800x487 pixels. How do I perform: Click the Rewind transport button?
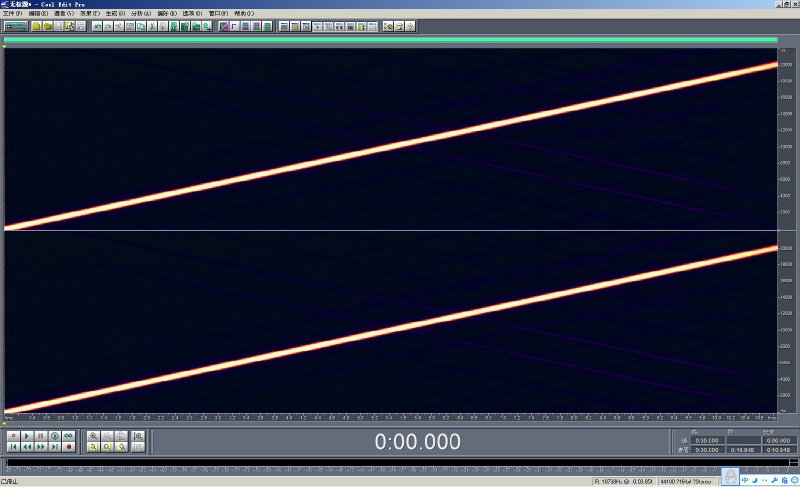[x=27, y=447]
